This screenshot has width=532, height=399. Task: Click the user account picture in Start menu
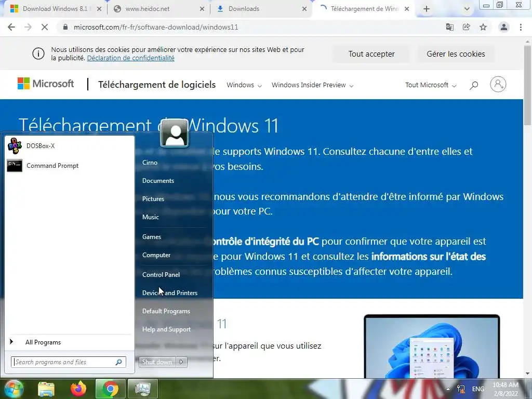tap(175, 134)
